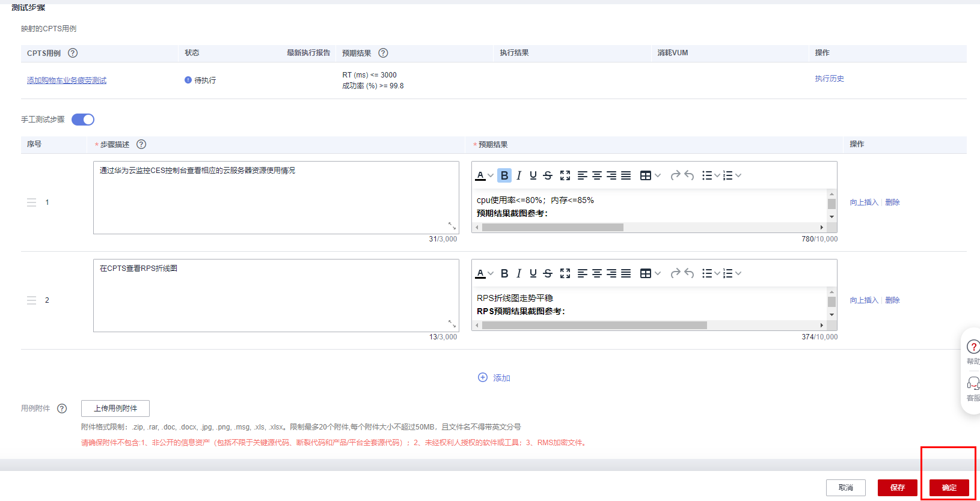This screenshot has height=501, width=980.
Task: Click help icon next to CPTS用例 header
Action: tap(73, 53)
